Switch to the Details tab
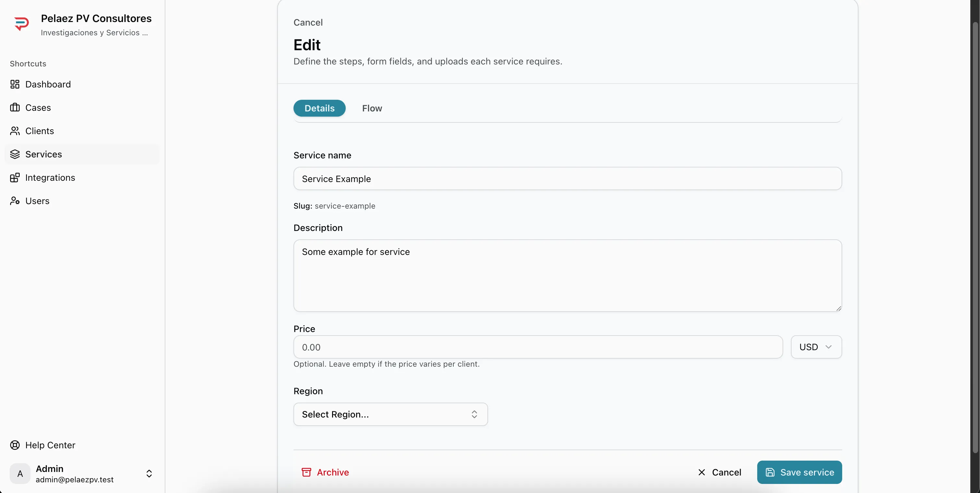Screen dimensions: 980x493 click(x=319, y=108)
